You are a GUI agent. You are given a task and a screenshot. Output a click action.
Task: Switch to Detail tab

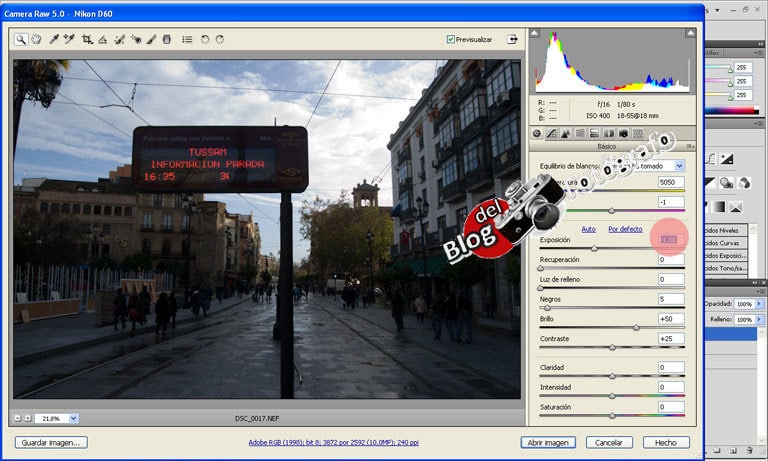[566, 133]
